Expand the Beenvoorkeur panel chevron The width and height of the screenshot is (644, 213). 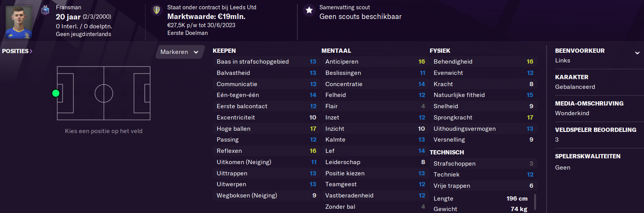tap(637, 53)
